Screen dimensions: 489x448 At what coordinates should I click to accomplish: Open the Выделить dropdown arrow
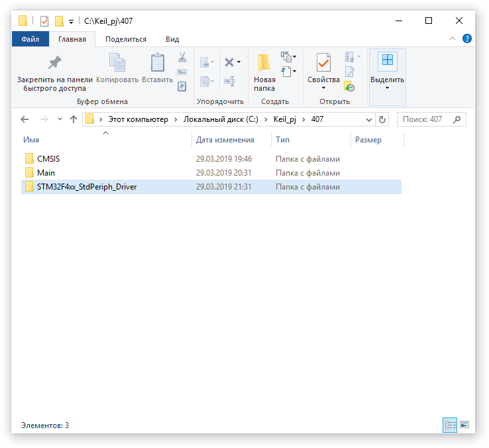tap(388, 88)
